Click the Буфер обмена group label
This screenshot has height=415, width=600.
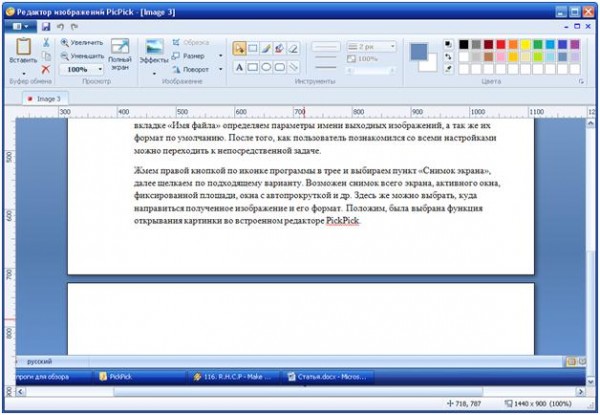[30, 81]
